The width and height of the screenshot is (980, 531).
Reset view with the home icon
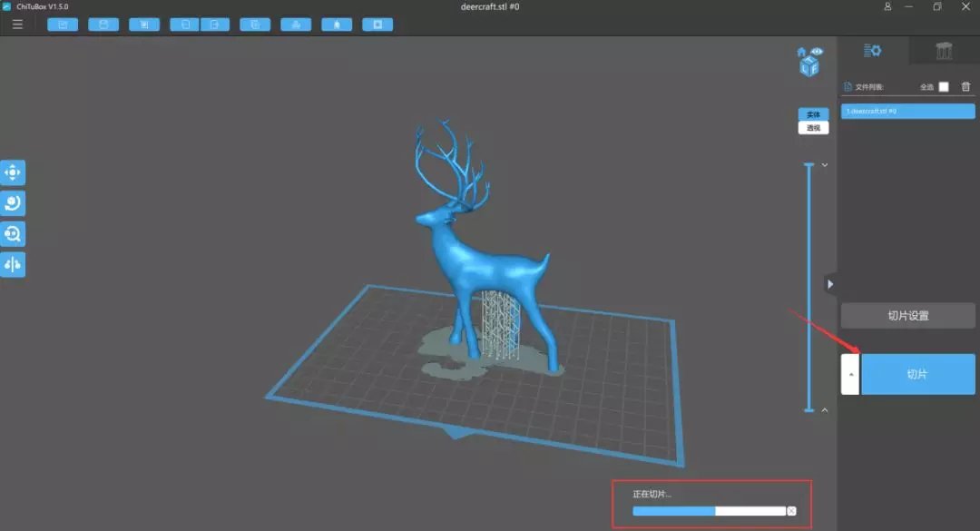[x=801, y=52]
